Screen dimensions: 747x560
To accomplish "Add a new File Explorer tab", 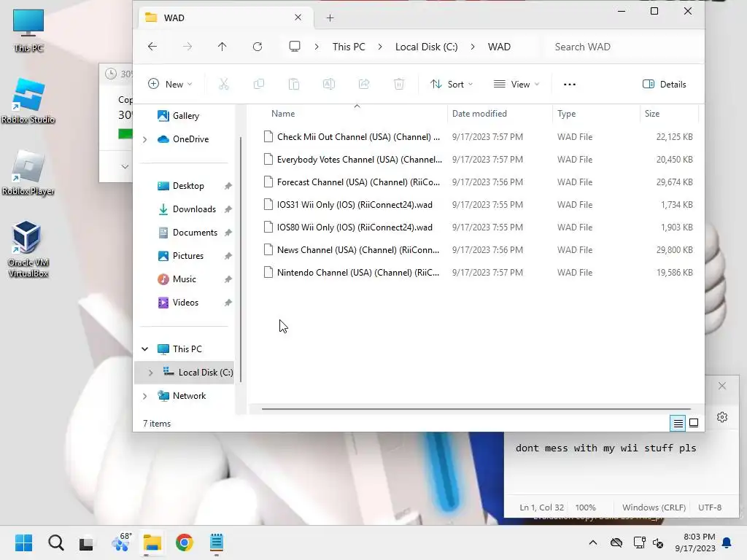I will coord(330,18).
